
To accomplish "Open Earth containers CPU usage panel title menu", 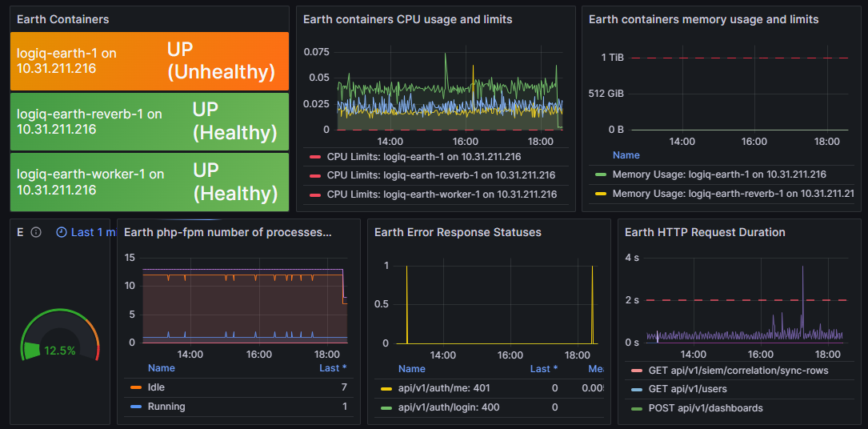I will 407,19.
